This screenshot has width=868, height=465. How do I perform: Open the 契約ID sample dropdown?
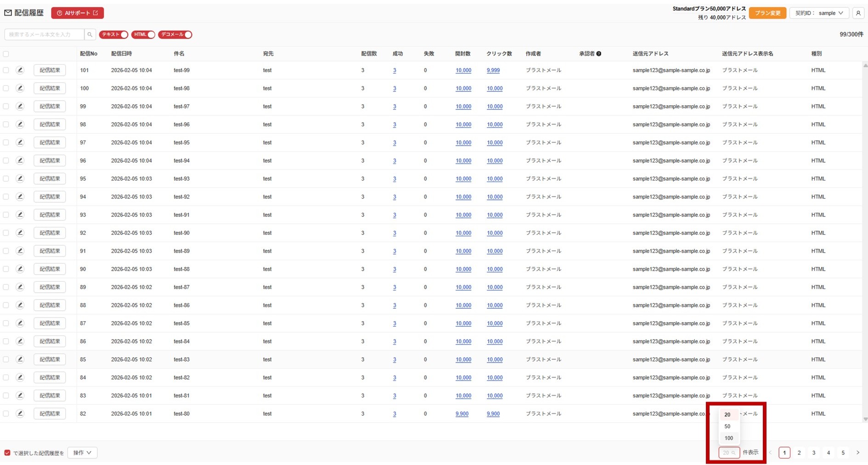[819, 13]
